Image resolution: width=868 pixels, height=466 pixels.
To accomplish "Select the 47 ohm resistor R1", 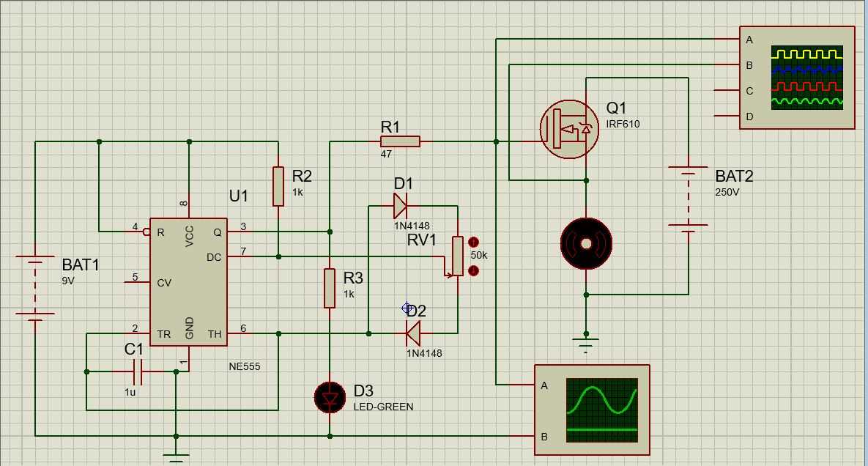I will click(x=400, y=141).
